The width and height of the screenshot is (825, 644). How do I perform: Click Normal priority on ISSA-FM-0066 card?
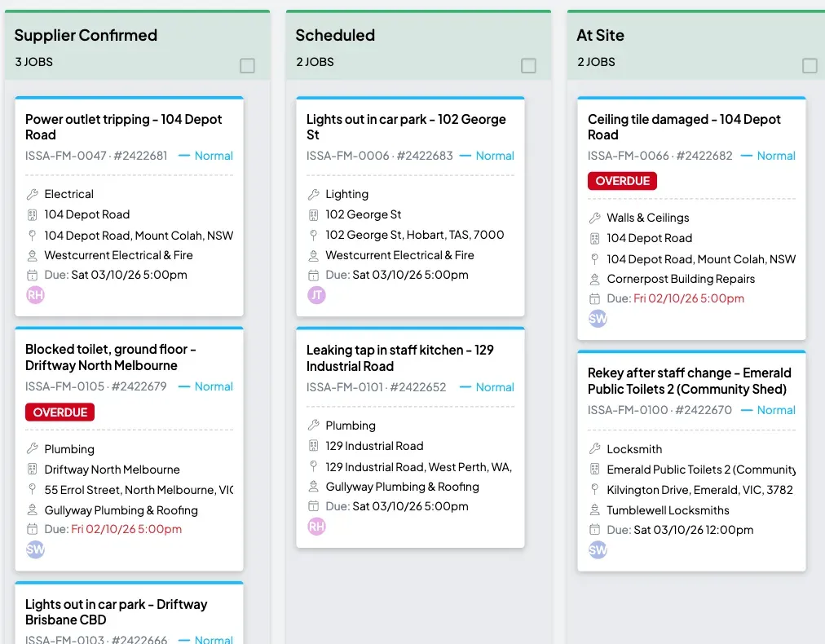tap(768, 156)
